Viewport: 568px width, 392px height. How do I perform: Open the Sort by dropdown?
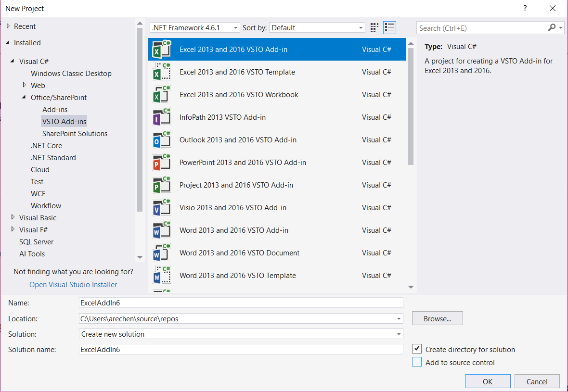317,28
